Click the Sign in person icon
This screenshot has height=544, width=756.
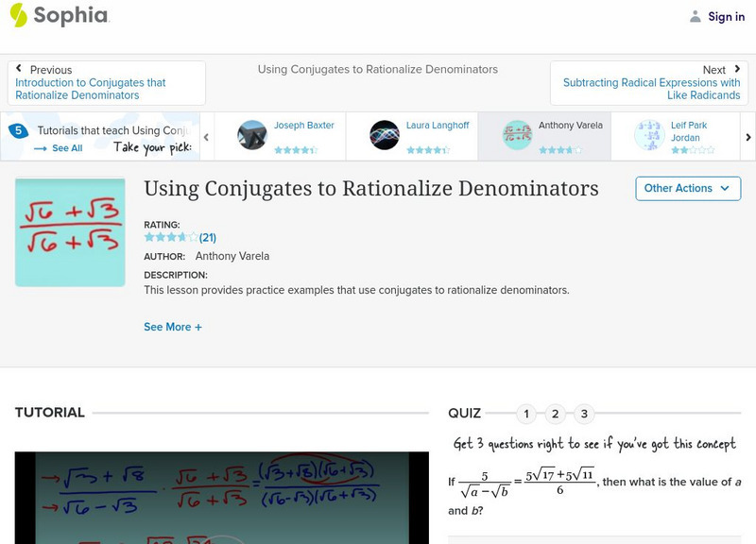point(696,15)
